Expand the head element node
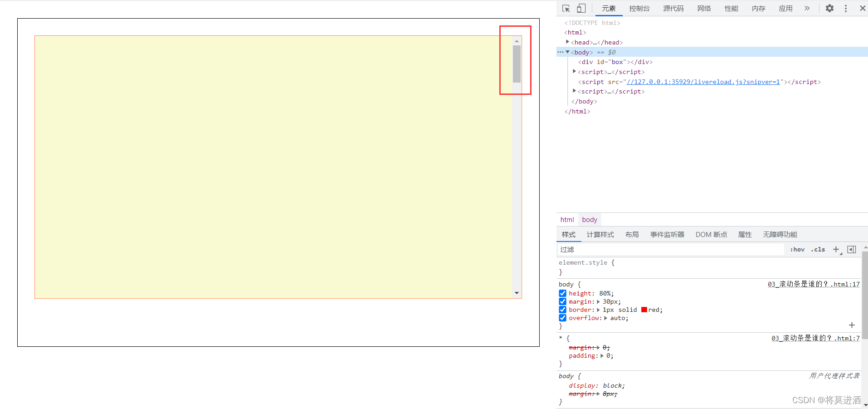 point(567,42)
